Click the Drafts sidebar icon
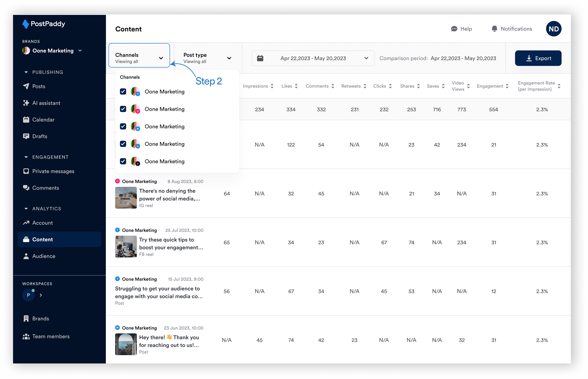The width and height of the screenshot is (588, 379). 26,136
